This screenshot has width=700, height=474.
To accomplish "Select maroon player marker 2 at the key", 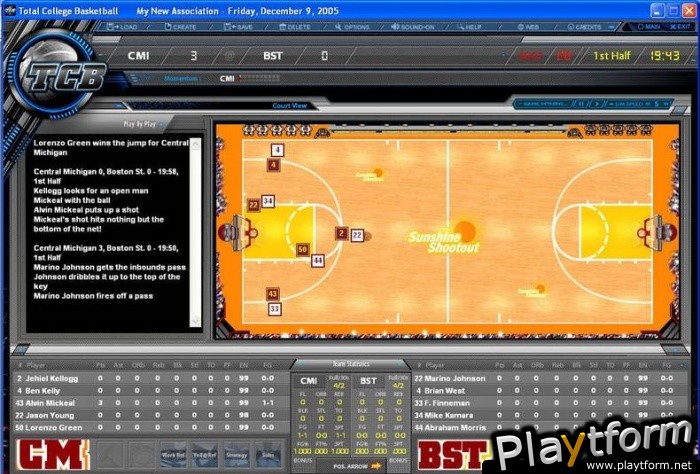I will pos(342,233).
